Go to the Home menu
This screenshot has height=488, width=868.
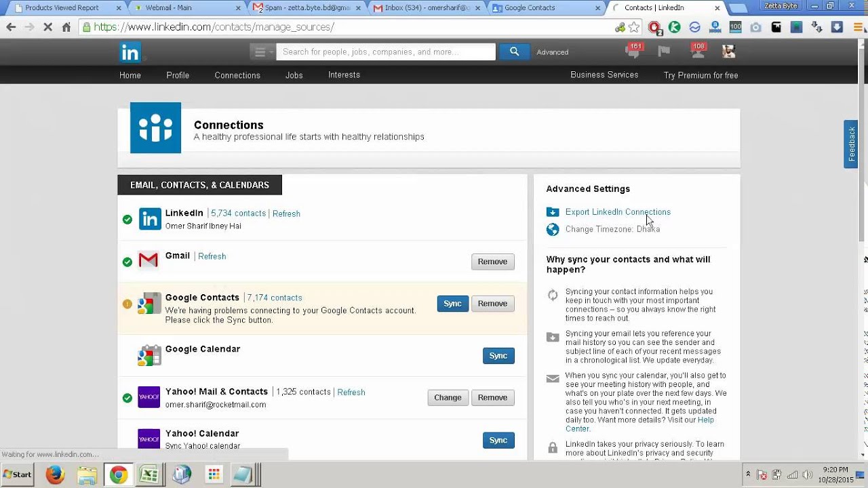(130, 75)
